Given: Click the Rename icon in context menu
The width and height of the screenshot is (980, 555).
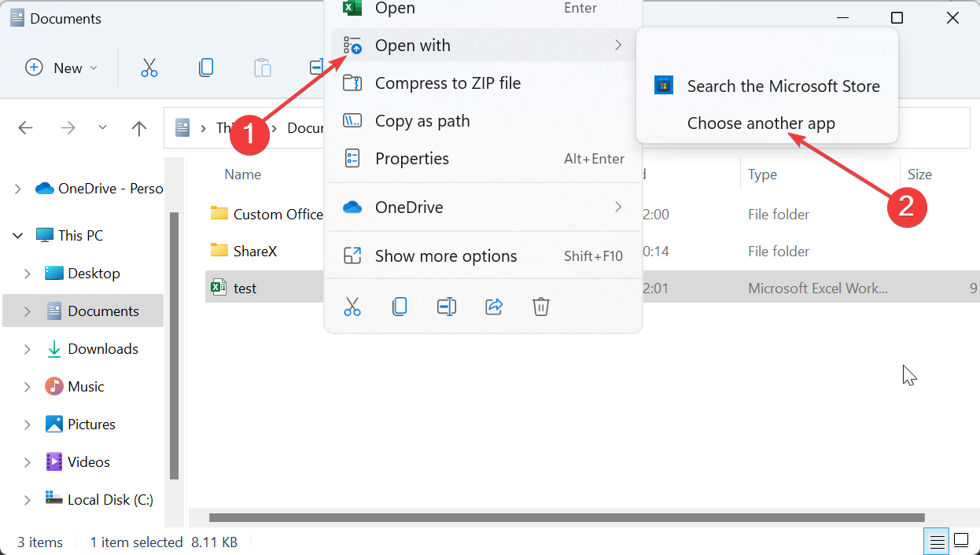Looking at the screenshot, I should 447,307.
